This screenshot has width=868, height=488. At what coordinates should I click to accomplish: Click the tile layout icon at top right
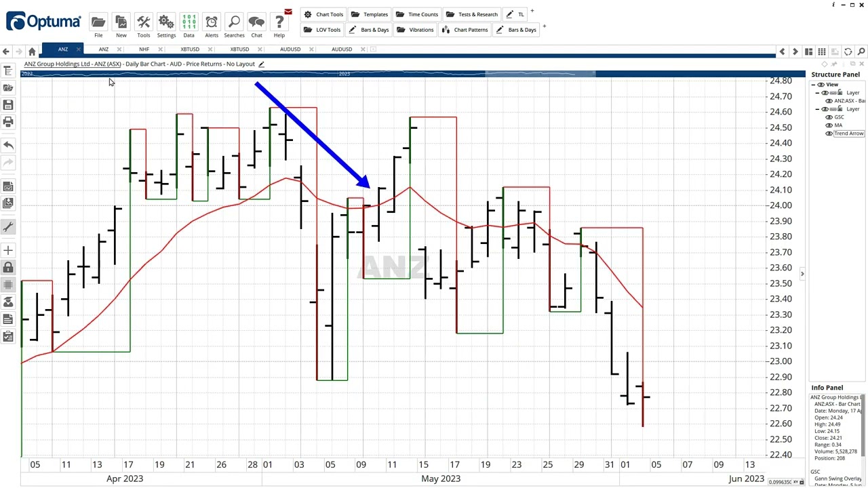[808, 52]
